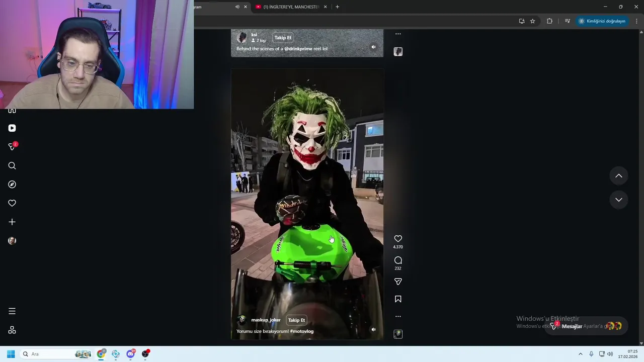Open Chrome media controls icon
Screen dimensions: 644x362
coord(568,21)
